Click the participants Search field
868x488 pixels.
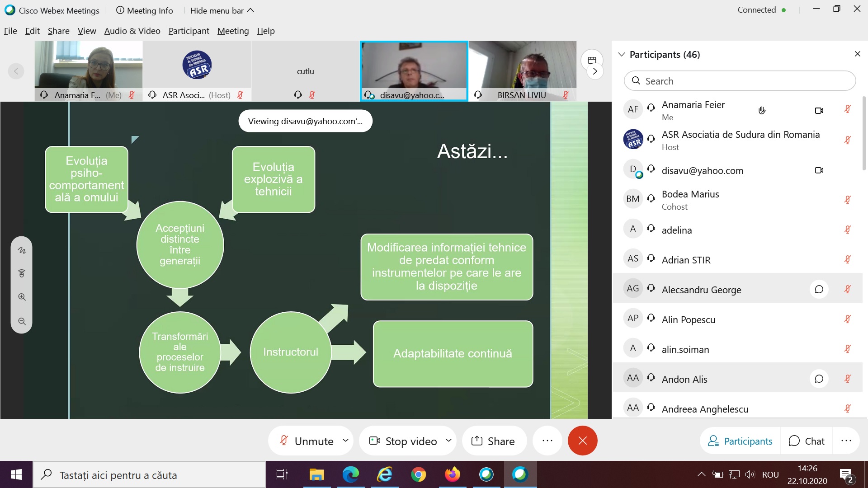click(x=740, y=81)
